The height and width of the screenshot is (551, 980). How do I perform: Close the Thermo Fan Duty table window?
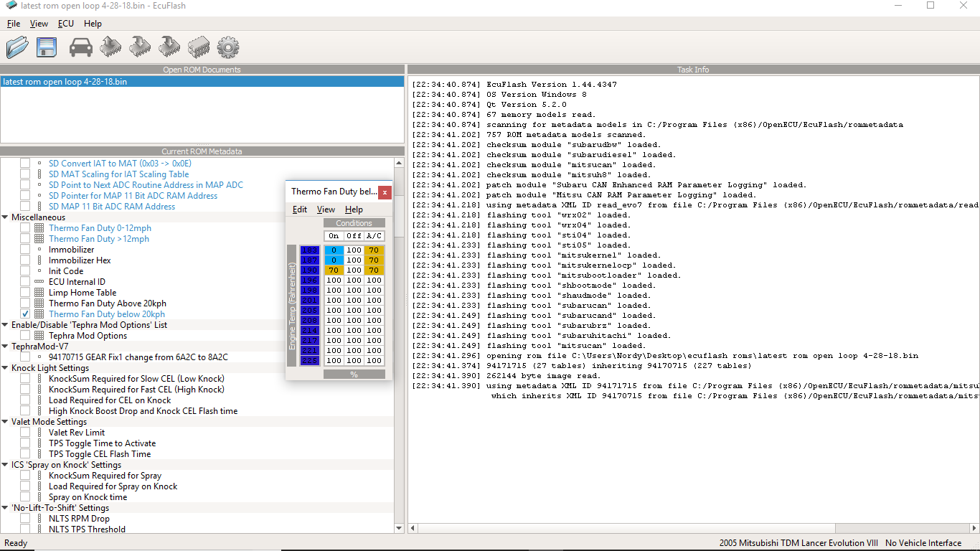pyautogui.click(x=385, y=192)
